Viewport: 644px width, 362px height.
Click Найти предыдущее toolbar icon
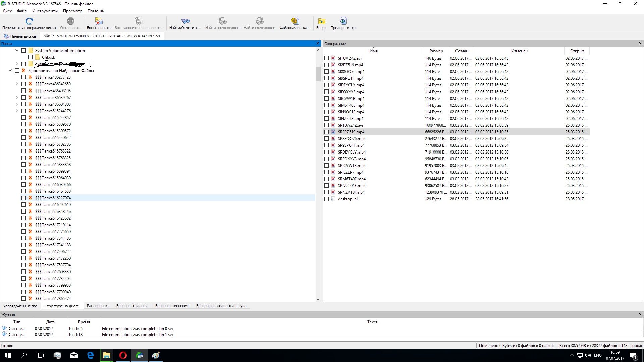click(222, 21)
